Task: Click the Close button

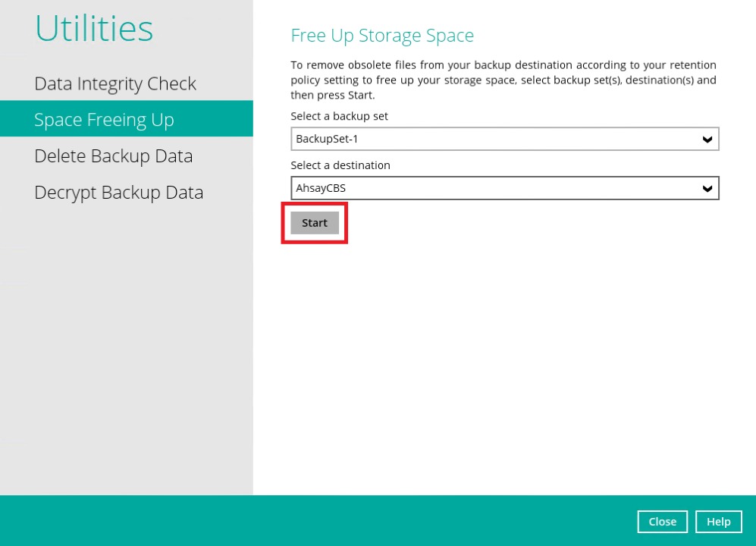Action: (662, 522)
